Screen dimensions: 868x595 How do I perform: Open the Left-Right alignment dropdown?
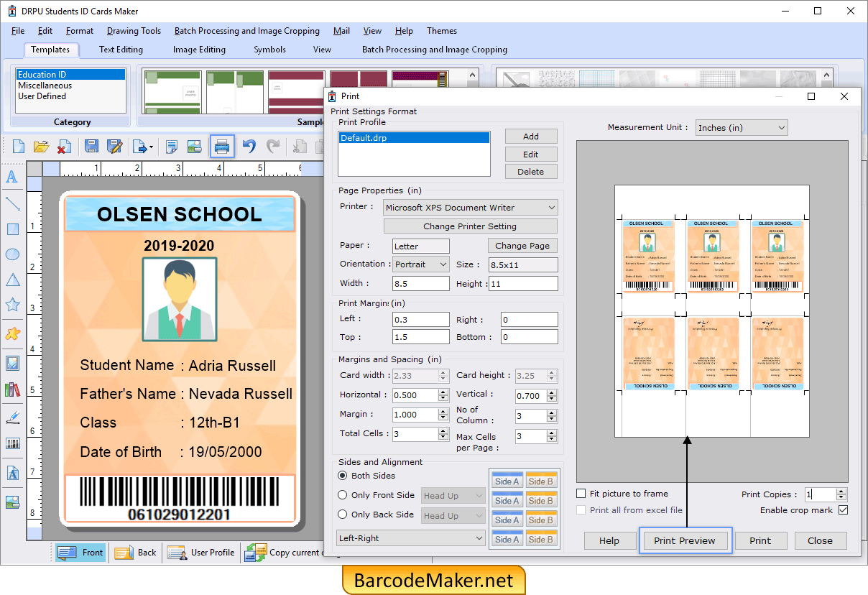point(412,538)
